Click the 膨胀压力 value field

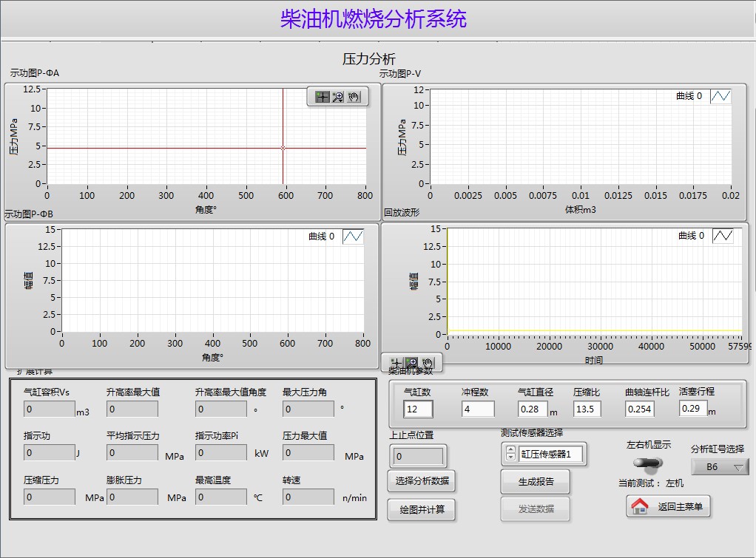pyautogui.click(x=132, y=497)
